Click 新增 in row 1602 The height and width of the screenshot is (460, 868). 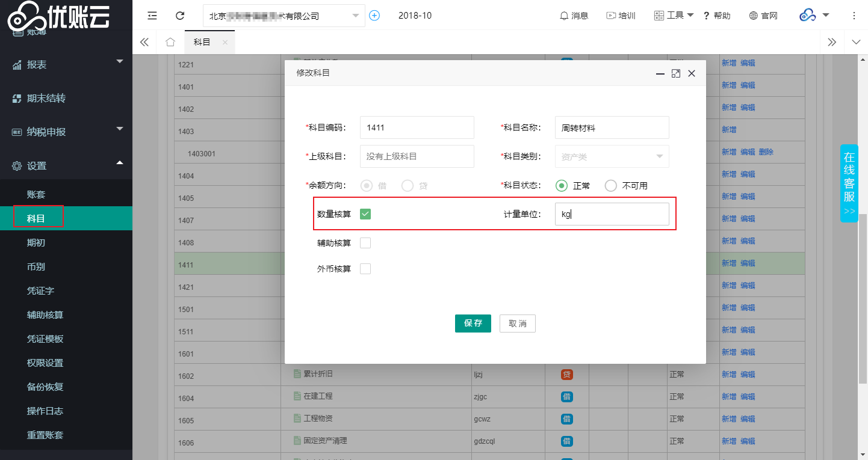[x=729, y=374]
